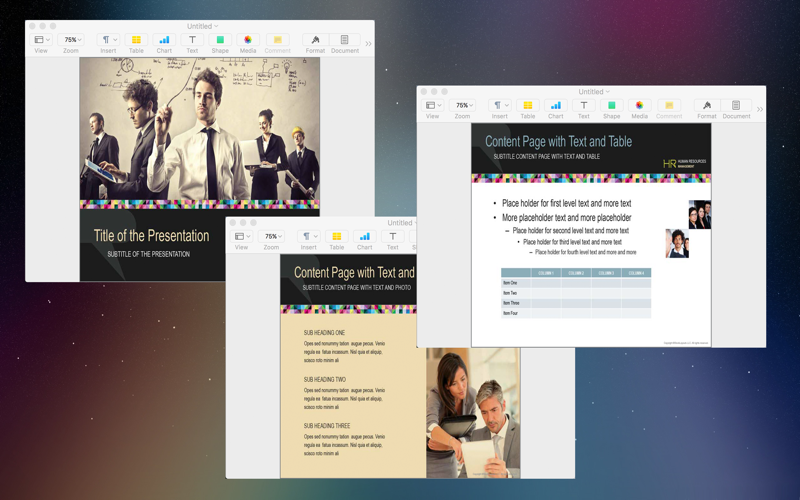
Task: Click photo of two colleagues reviewing document
Action: point(473,413)
